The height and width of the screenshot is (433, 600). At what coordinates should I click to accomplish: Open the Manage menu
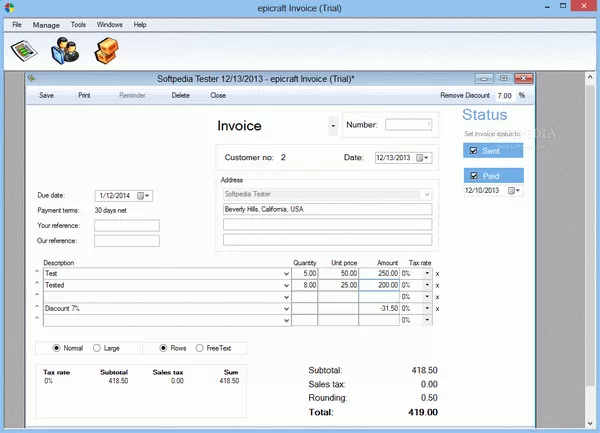click(46, 24)
